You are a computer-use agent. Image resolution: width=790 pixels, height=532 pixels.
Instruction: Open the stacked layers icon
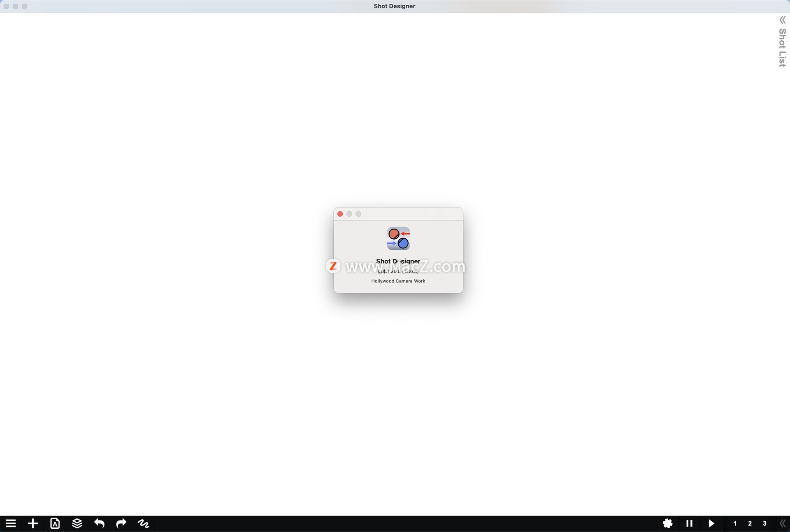click(77, 523)
